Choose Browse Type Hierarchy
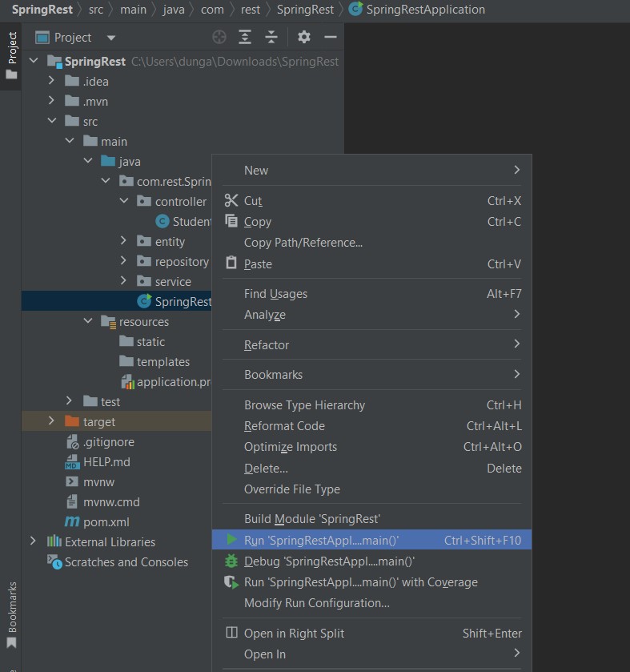Viewport: 630px width, 672px height. click(371, 405)
